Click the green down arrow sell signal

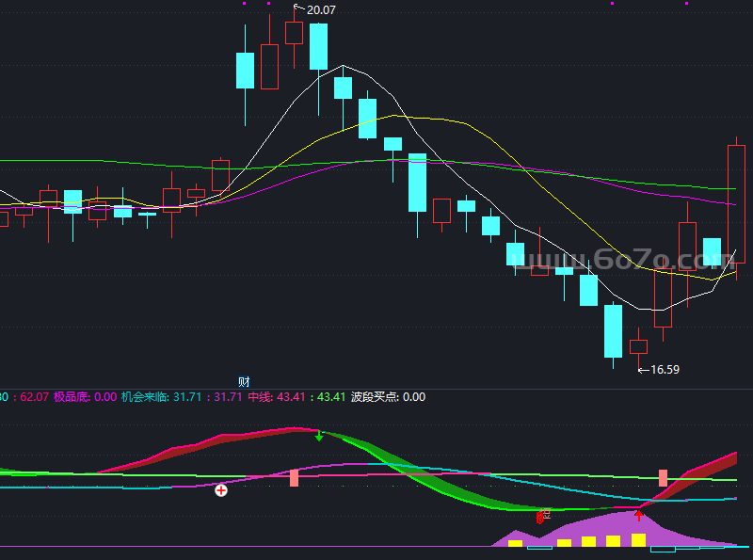click(319, 436)
